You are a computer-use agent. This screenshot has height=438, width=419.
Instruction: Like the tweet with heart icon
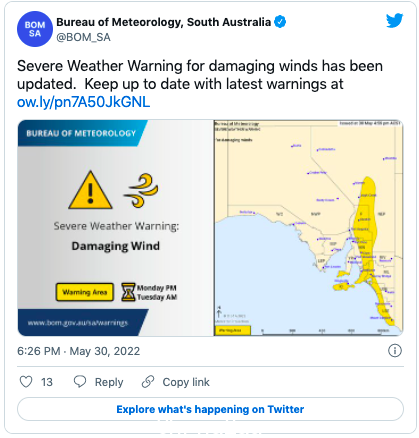(26, 382)
